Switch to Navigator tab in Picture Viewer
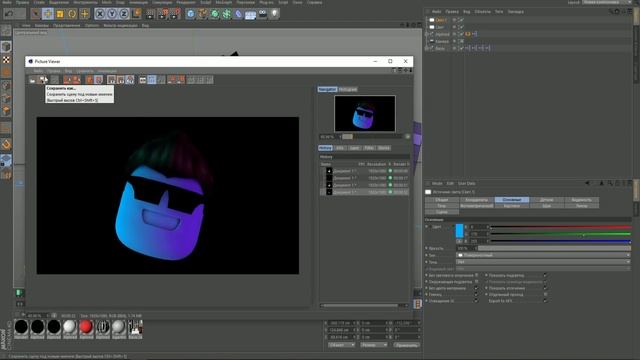Image resolution: width=640 pixels, height=360 pixels. [x=327, y=89]
